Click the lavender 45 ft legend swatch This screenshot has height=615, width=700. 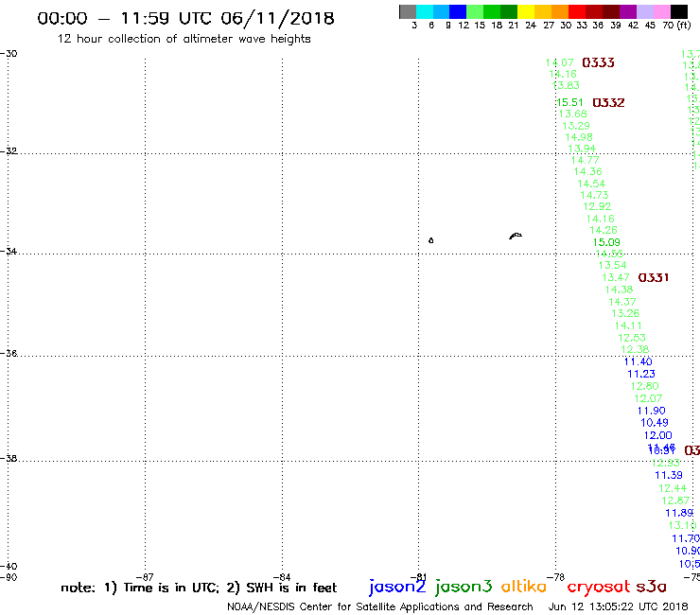click(x=644, y=11)
